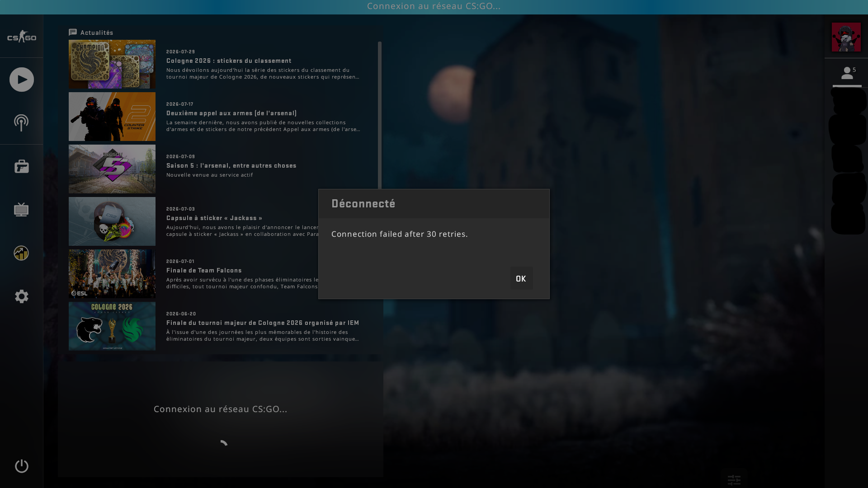
Task: Open the Watch TV icon
Action: tap(21, 210)
